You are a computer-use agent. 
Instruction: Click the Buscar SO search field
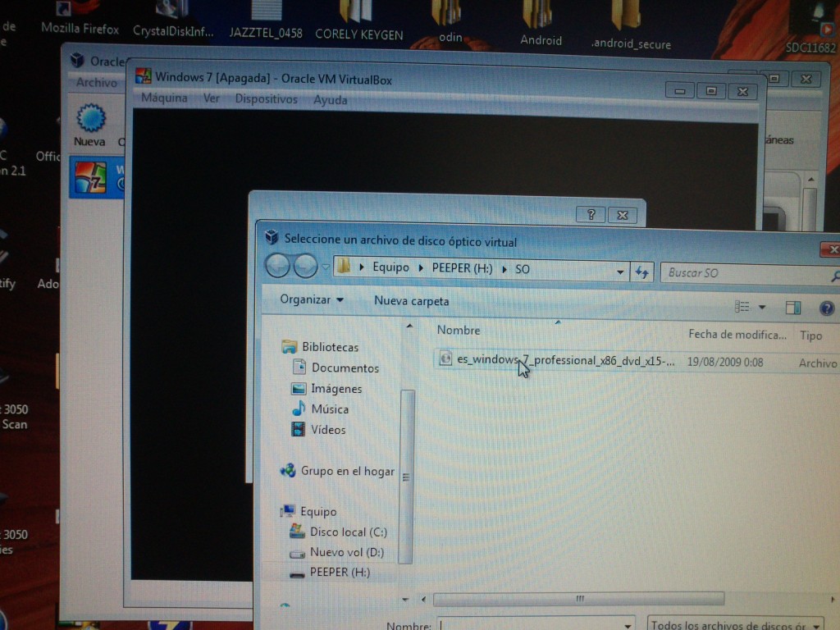pyautogui.click(x=746, y=272)
